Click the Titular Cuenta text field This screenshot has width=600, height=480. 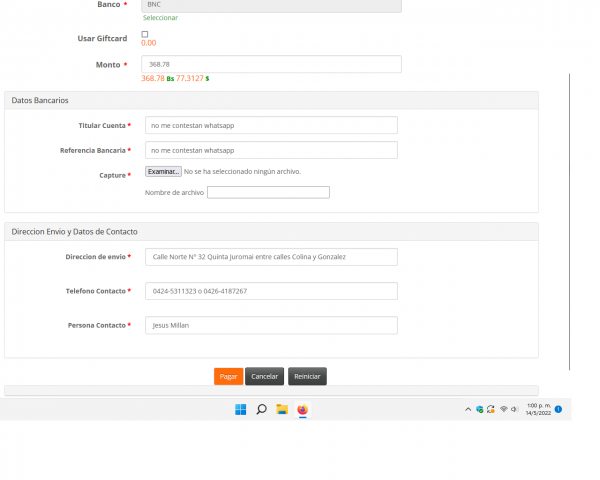pos(271,125)
